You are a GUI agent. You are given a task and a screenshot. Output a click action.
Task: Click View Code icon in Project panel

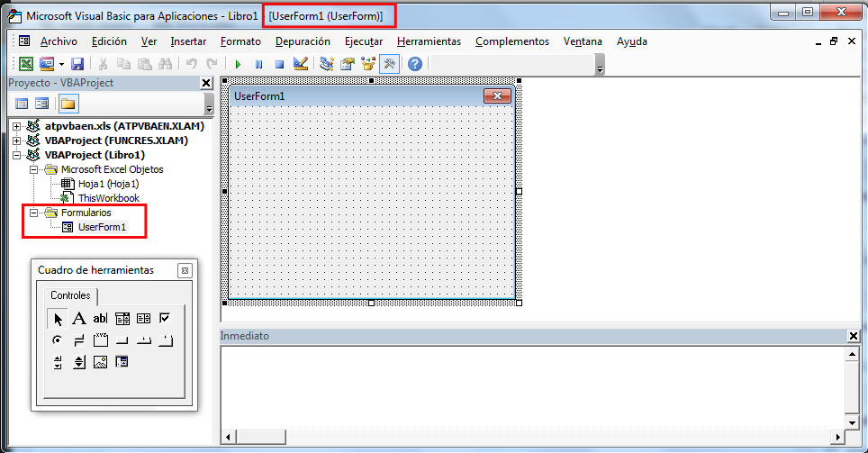coord(22,104)
